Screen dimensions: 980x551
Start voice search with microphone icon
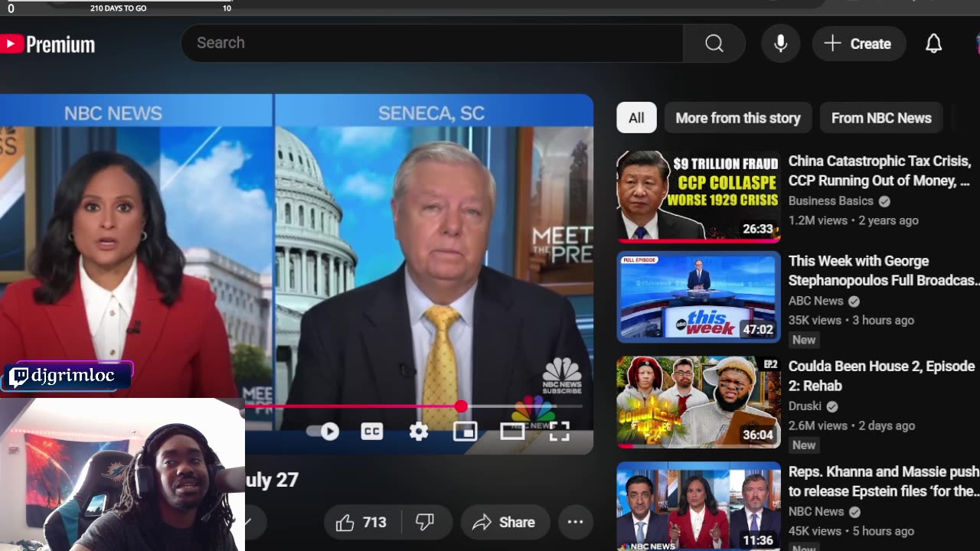click(780, 44)
